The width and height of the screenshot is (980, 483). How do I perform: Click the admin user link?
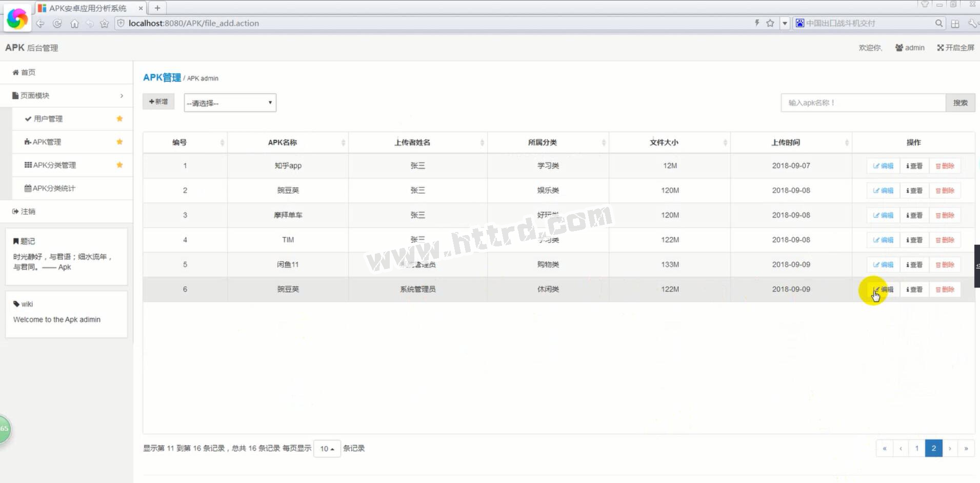click(x=910, y=48)
